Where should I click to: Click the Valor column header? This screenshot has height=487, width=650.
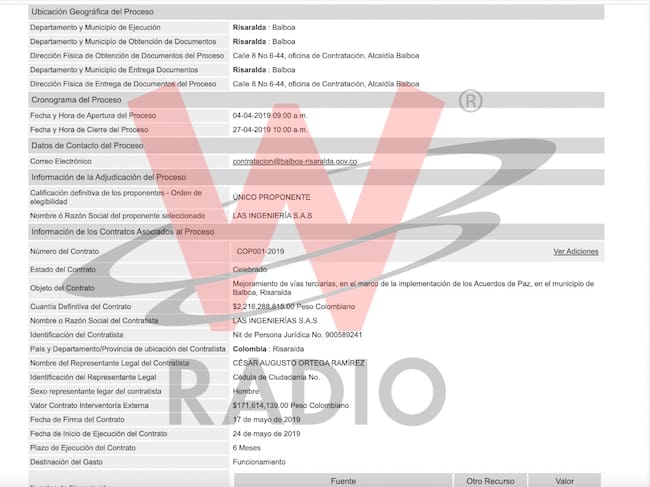pyautogui.click(x=564, y=481)
